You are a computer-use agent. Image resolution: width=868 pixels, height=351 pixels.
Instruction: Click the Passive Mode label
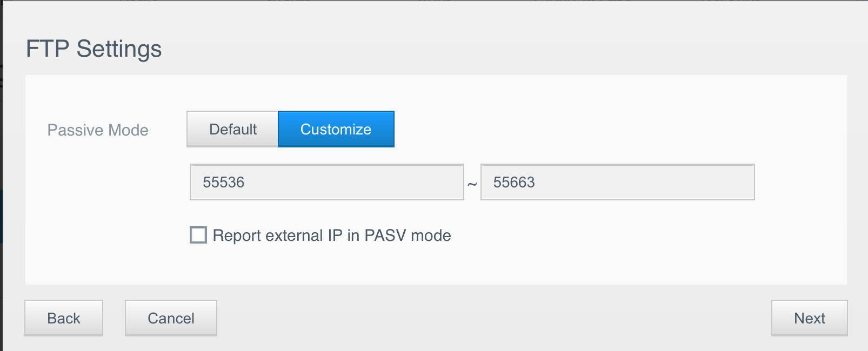(x=98, y=130)
